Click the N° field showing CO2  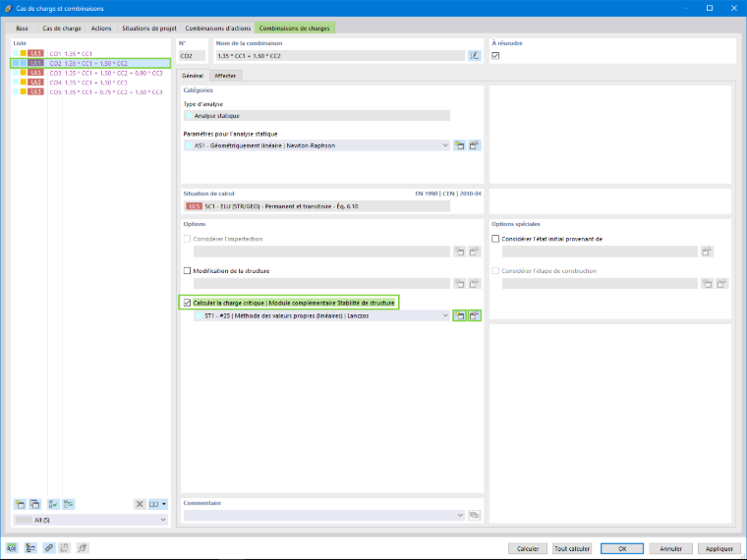(x=193, y=56)
